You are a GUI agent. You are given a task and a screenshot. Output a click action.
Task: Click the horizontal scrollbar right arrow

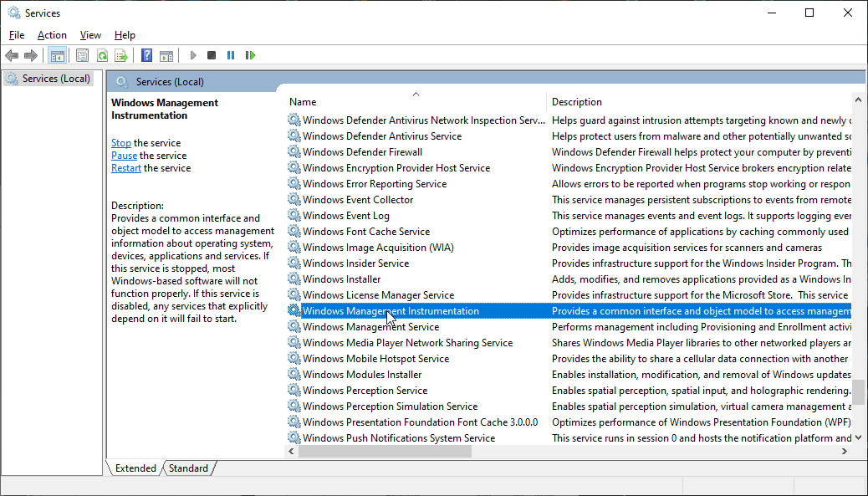(844, 451)
